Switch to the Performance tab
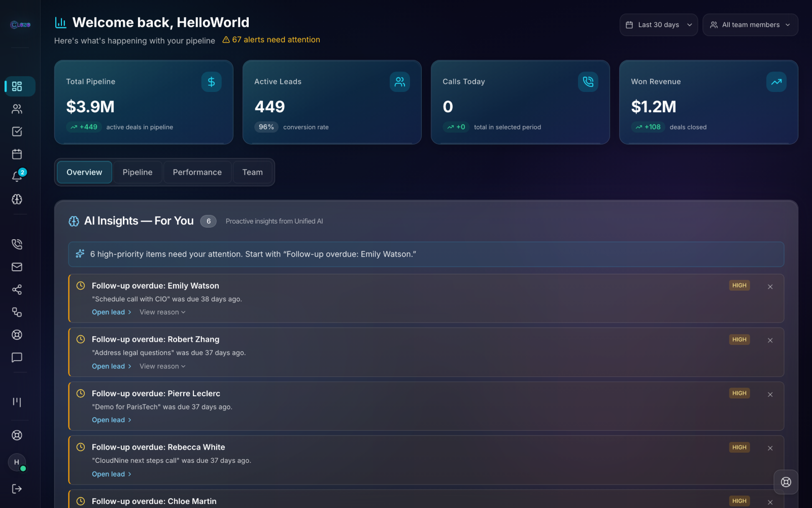Image resolution: width=812 pixels, height=508 pixels. pos(197,172)
